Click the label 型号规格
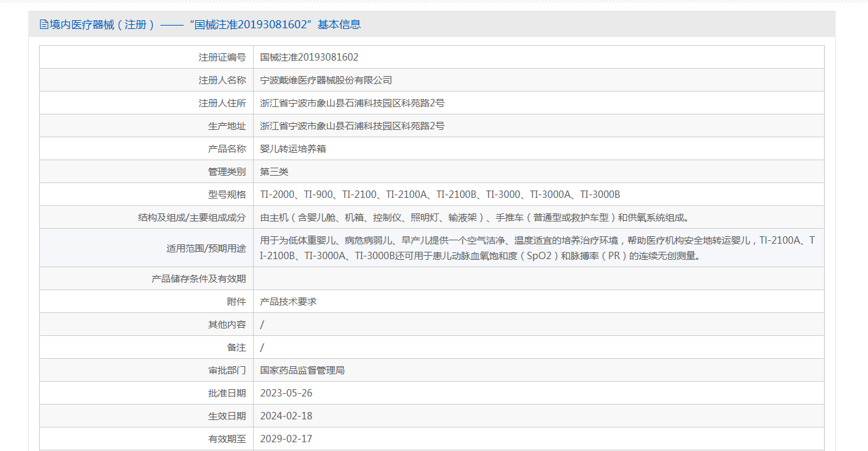 pos(227,195)
